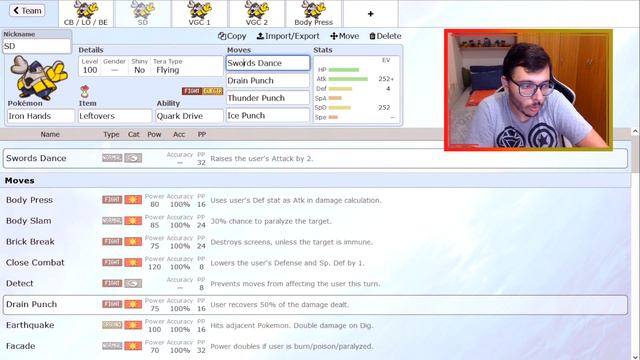Choose Close Combat from move list
The image size is (640, 360).
(x=315, y=262)
